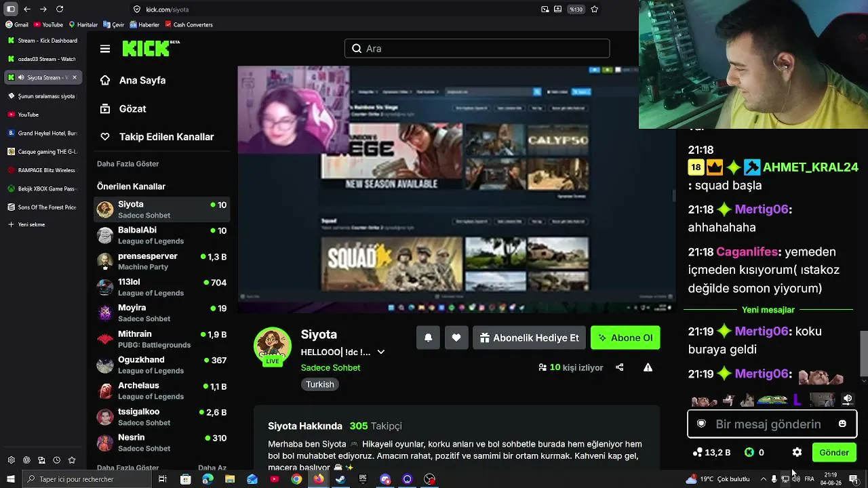Screen dimensions: 868x488
Task: Click the Abone Ol subscribe button
Action: 625,338
